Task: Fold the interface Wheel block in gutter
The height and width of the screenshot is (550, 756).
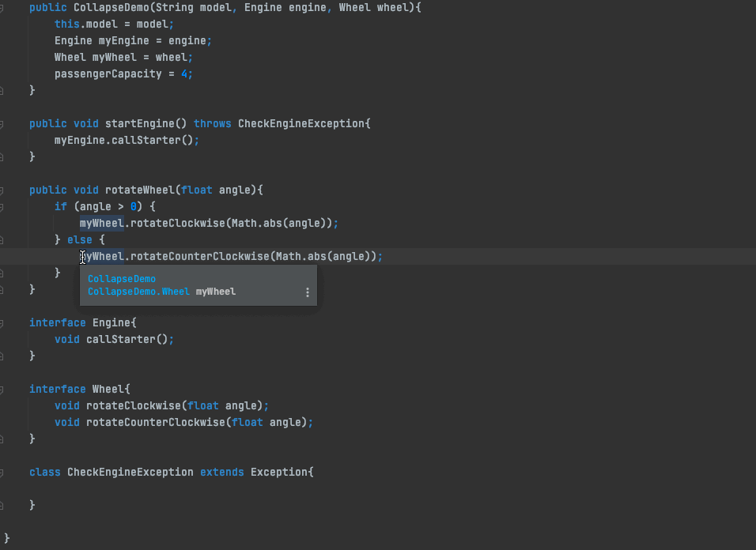Action: pos(3,390)
